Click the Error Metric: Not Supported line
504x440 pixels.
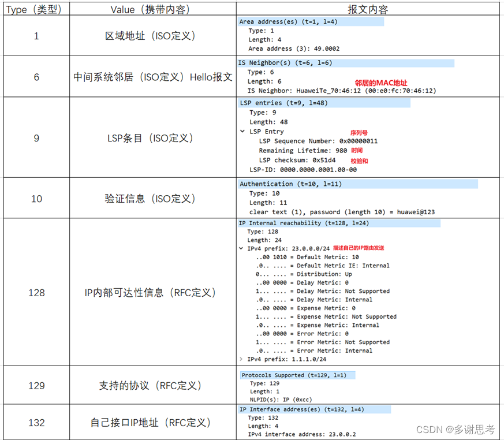[x=323, y=342]
